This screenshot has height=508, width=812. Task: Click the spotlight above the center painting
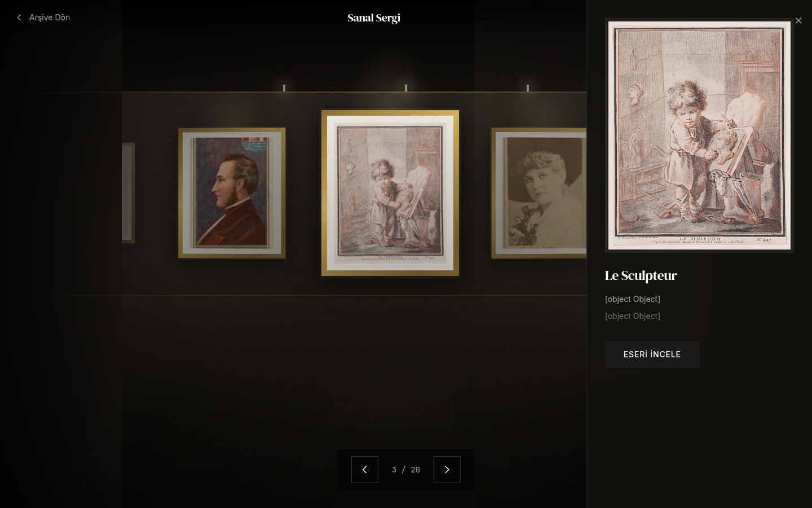click(x=406, y=88)
